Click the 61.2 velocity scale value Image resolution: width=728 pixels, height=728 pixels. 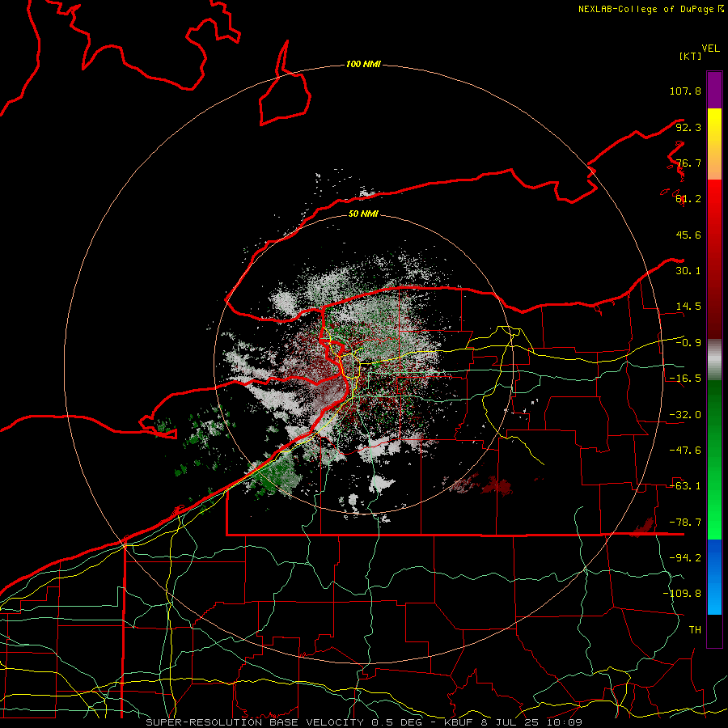(688, 199)
